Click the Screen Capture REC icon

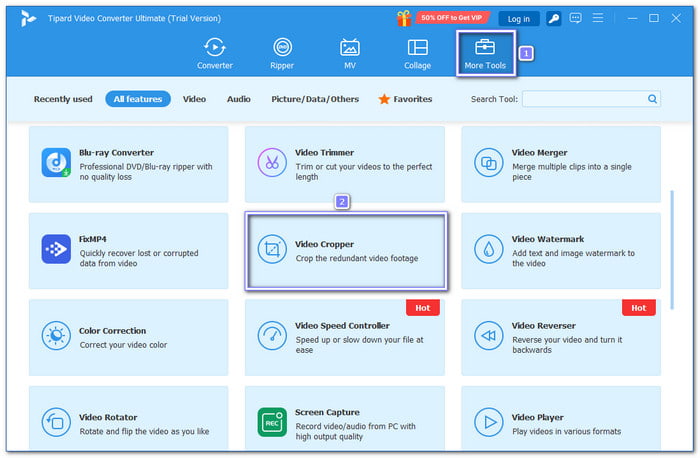pos(272,422)
